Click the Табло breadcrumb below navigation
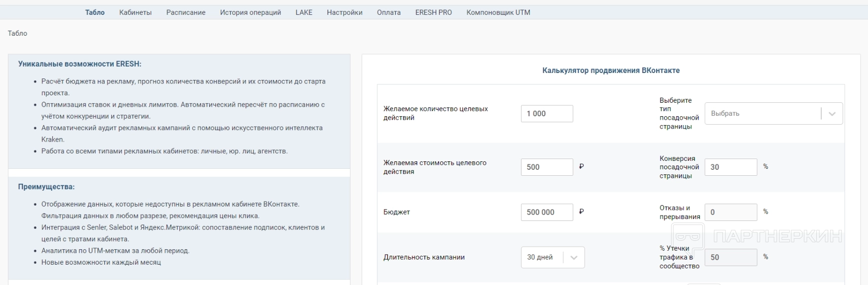Image resolution: width=868 pixels, height=285 pixels. [x=17, y=33]
